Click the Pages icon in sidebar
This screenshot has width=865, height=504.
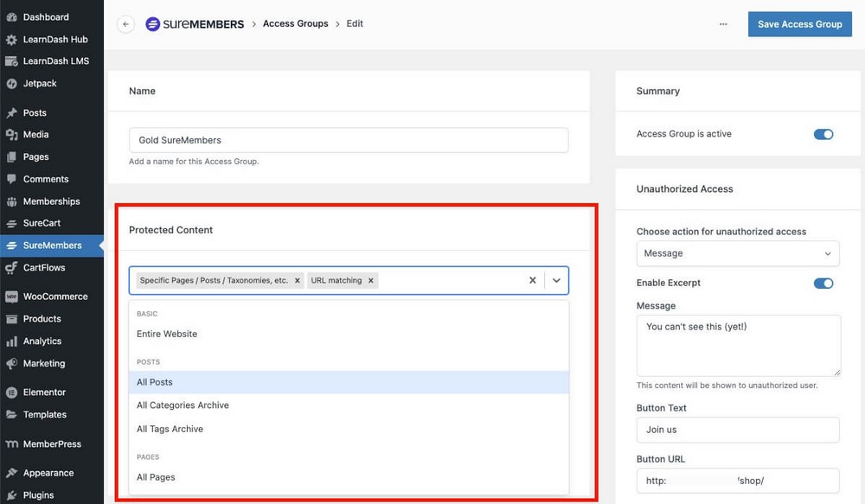click(11, 157)
